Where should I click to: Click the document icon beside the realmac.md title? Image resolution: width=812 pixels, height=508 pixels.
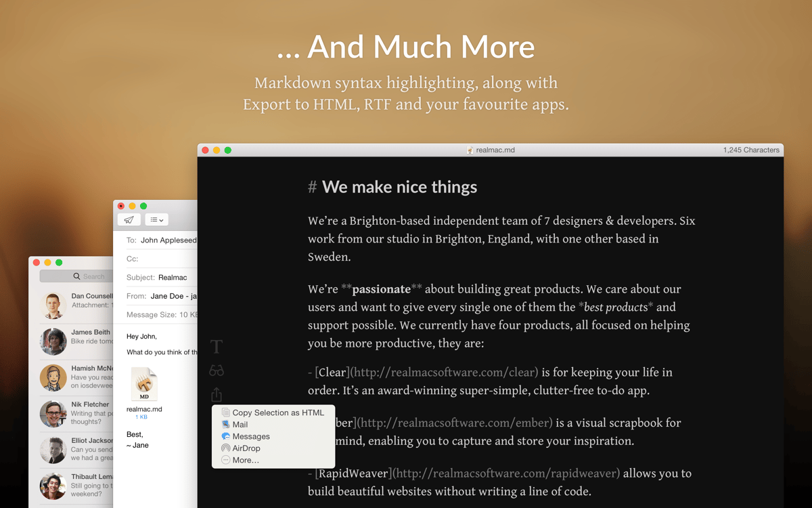470,150
